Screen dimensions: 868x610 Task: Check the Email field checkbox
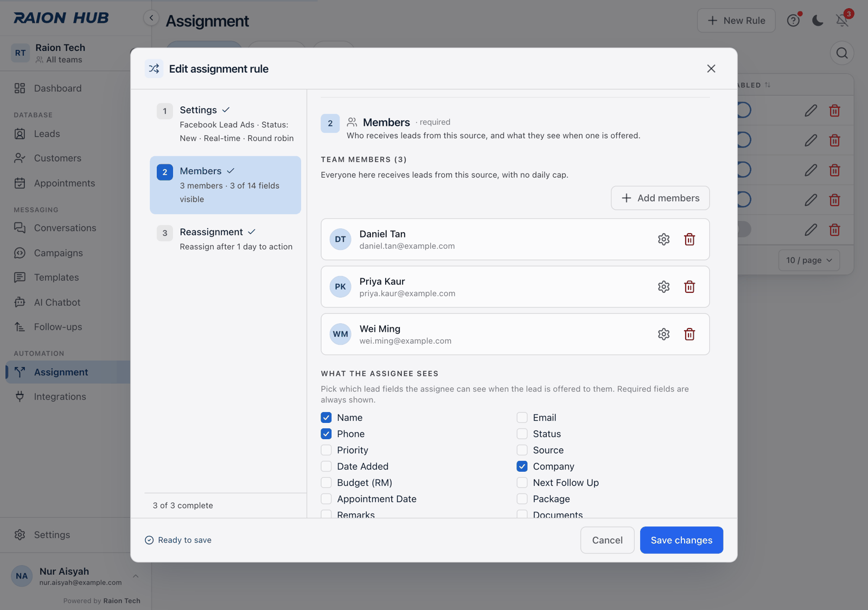[x=522, y=418]
